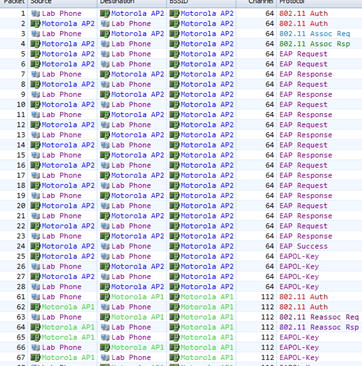Click Lab Phone destination icon in packet 65
This screenshot has width=362, height=366.
105,337
